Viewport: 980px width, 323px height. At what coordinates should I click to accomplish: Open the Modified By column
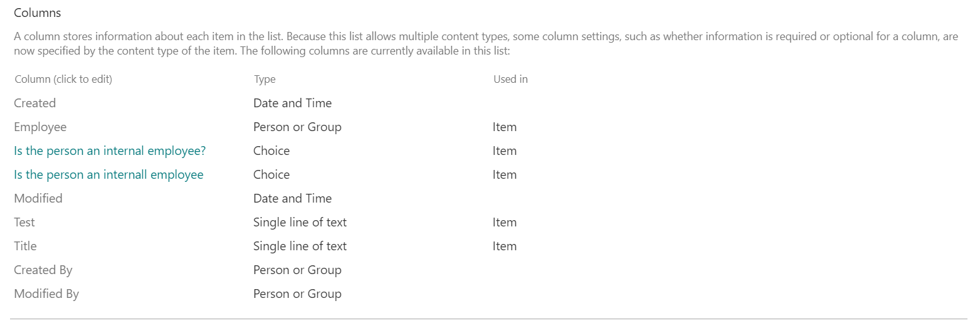point(46,294)
